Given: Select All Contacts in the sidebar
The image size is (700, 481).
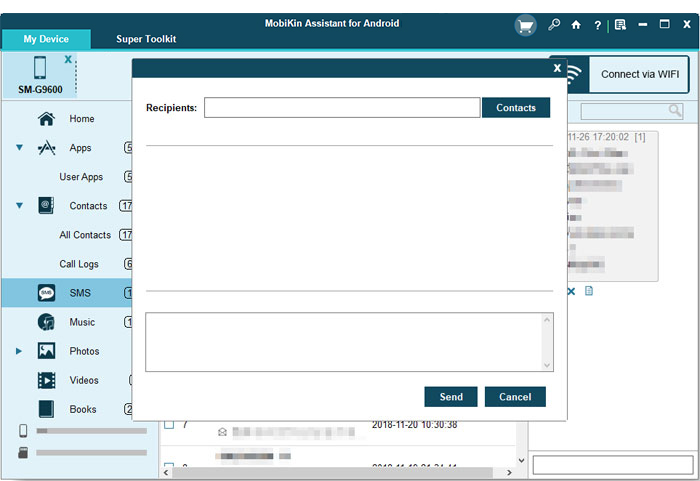Looking at the screenshot, I should pos(85,235).
